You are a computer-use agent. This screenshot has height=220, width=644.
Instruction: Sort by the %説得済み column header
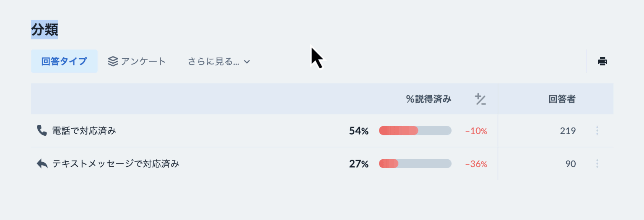[428, 99]
